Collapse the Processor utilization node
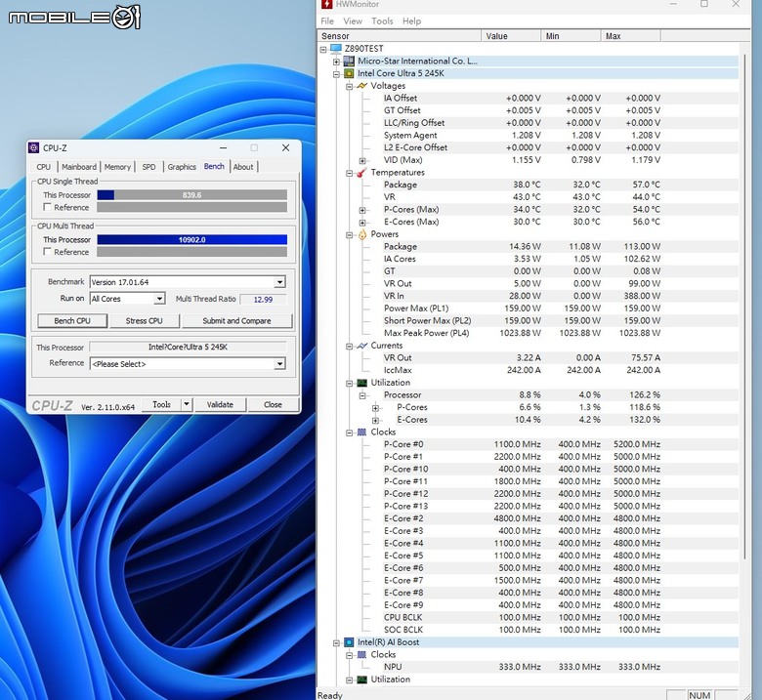762x700 pixels. (x=362, y=396)
